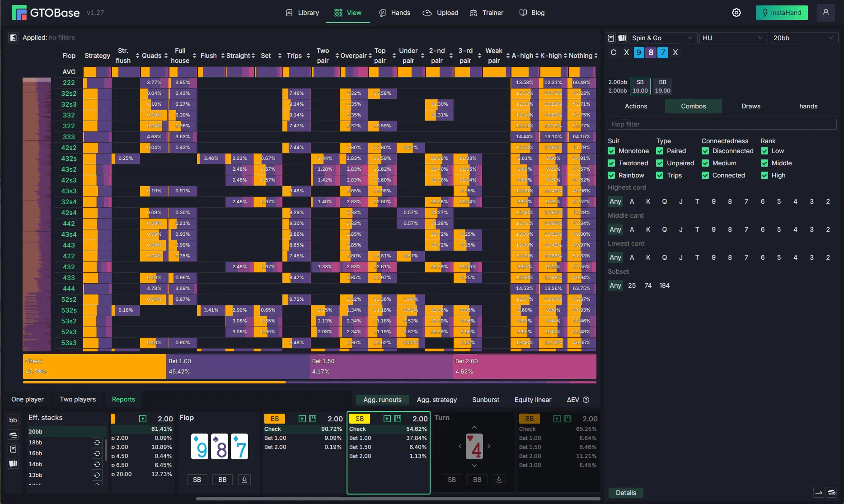Viewport: 844px width, 504px height.
Task: Click the orange Check 45.78% strategy bar
Action: (94, 366)
